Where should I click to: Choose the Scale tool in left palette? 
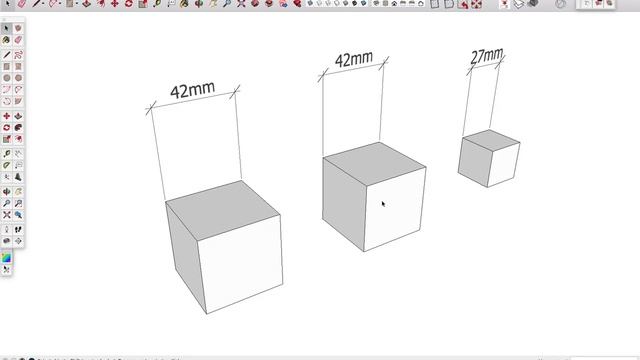(x=6, y=139)
